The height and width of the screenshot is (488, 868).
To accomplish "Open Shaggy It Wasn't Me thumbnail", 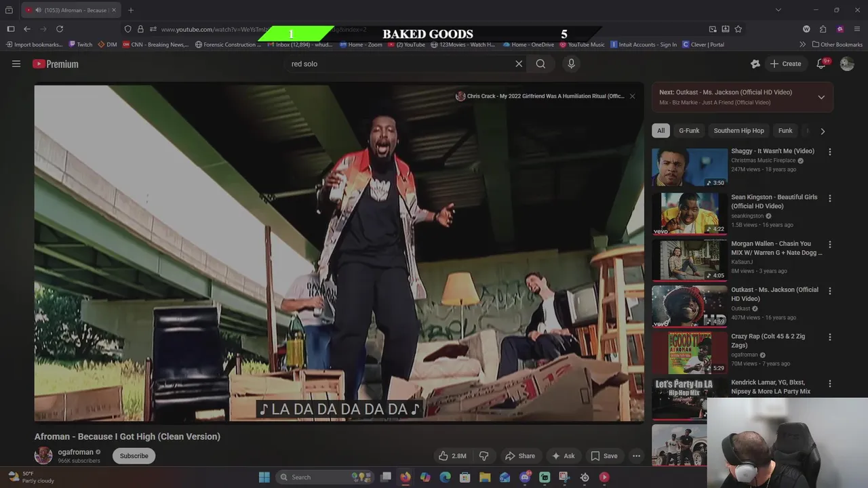I will pos(690,167).
